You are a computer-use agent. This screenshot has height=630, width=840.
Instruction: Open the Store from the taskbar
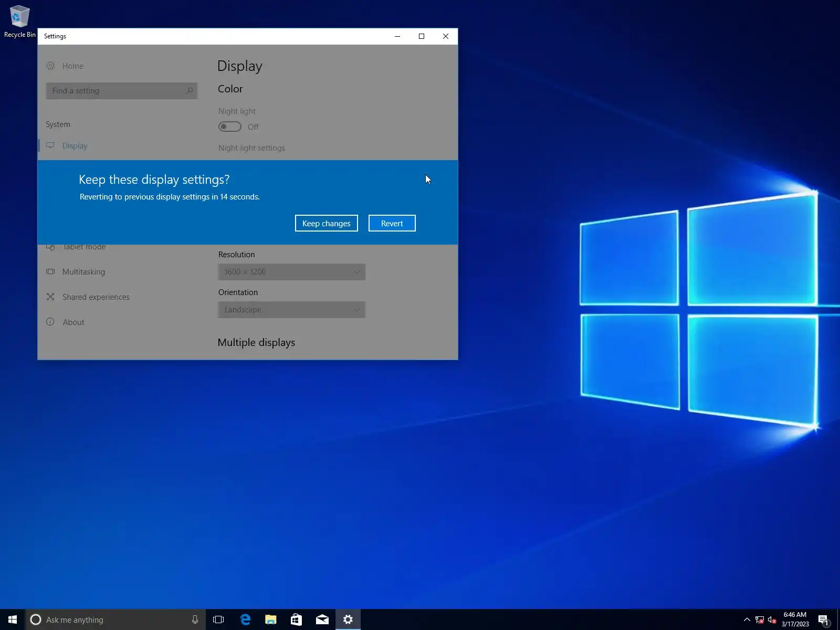[296, 619]
